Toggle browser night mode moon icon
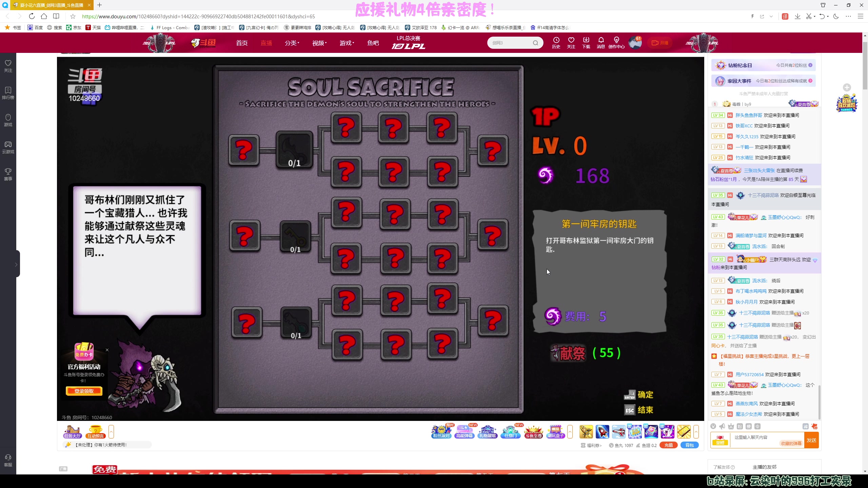This screenshot has height=488, width=868. point(836,16)
